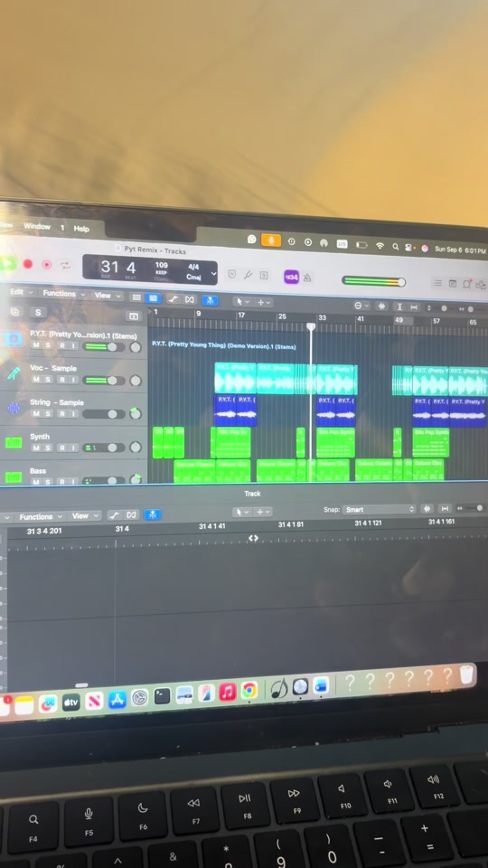Click bar 17 on the ruler
Image resolution: width=488 pixels, height=868 pixels.
[241, 315]
